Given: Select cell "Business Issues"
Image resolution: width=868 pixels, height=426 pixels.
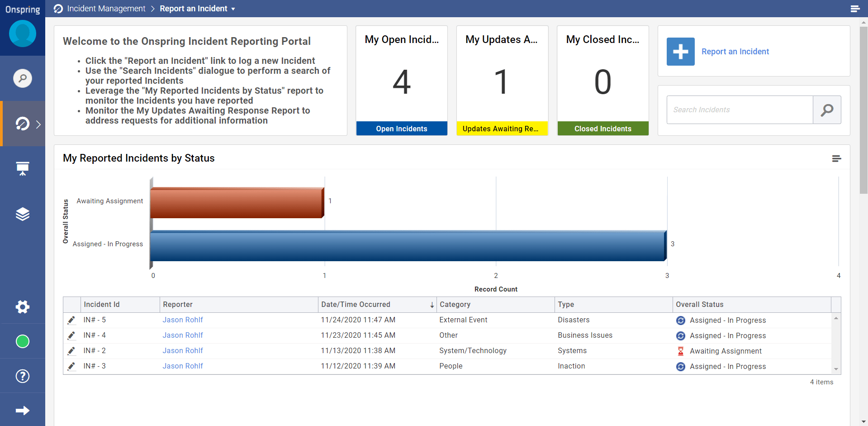Looking at the screenshot, I should pyautogui.click(x=614, y=335).
